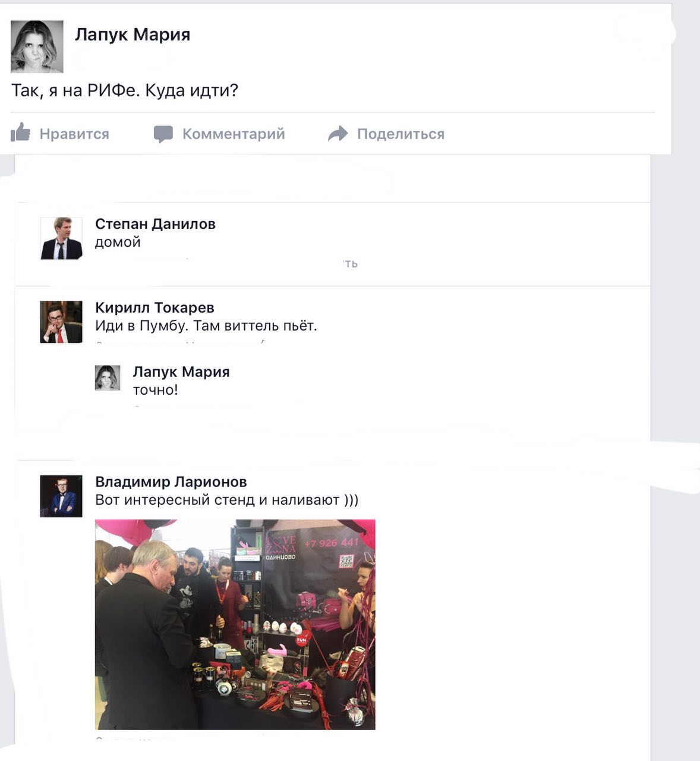This screenshot has height=761, width=700.
Task: Click the thumbs-up Like icon
Action: click(x=21, y=132)
